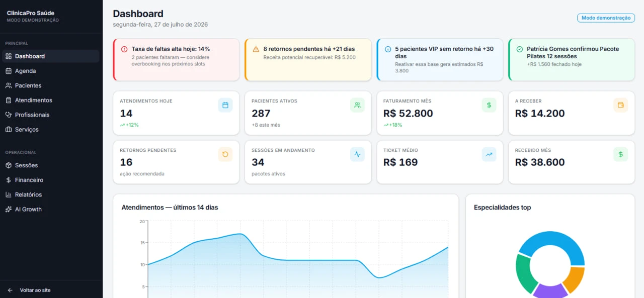Click the people icon on Pacientes Ativos card
Image resolution: width=644 pixels, height=298 pixels.
(357, 105)
